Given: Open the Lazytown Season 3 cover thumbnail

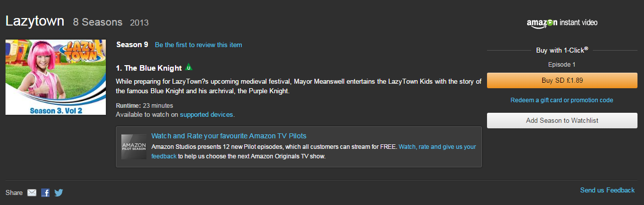Looking at the screenshot, I should pos(56,77).
